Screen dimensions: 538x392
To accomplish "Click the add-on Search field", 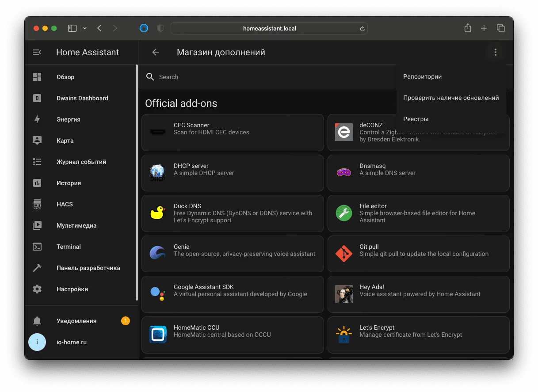I will pos(270,77).
